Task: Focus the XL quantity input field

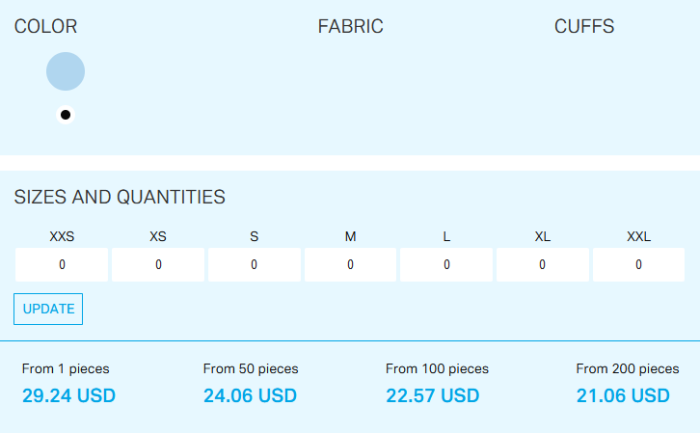Action: (x=542, y=265)
